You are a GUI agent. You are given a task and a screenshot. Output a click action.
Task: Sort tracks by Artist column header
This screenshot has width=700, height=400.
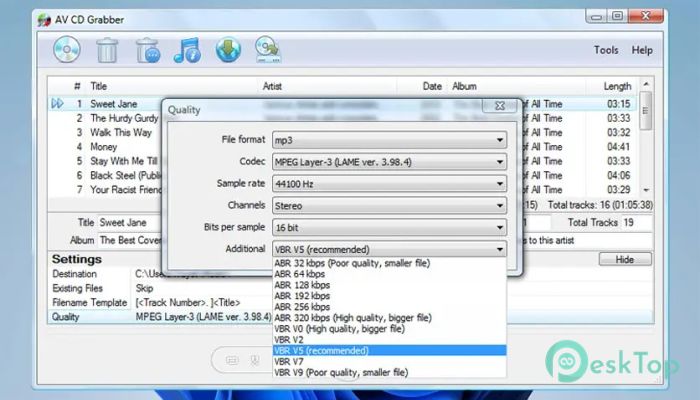272,86
